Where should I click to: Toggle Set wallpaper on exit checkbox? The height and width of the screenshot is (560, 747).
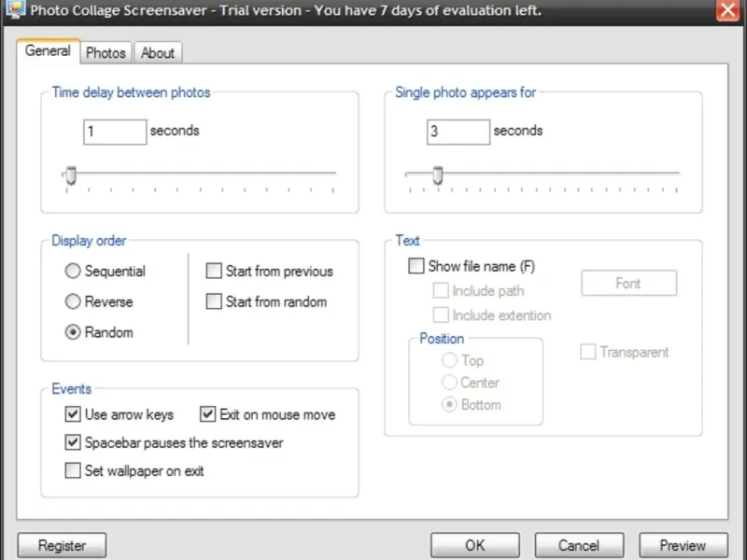click(73, 471)
